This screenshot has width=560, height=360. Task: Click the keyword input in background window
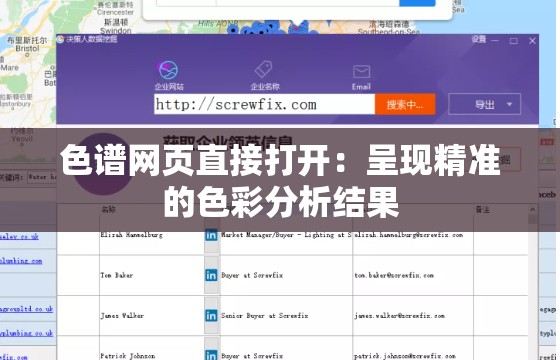(42, 177)
